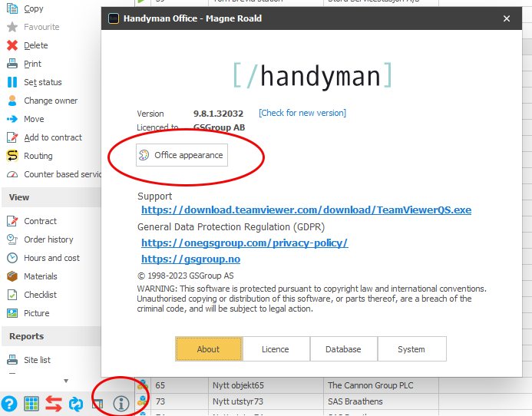Screen dimensions: 532x416
Task: Click the View section header
Action: coord(51,197)
